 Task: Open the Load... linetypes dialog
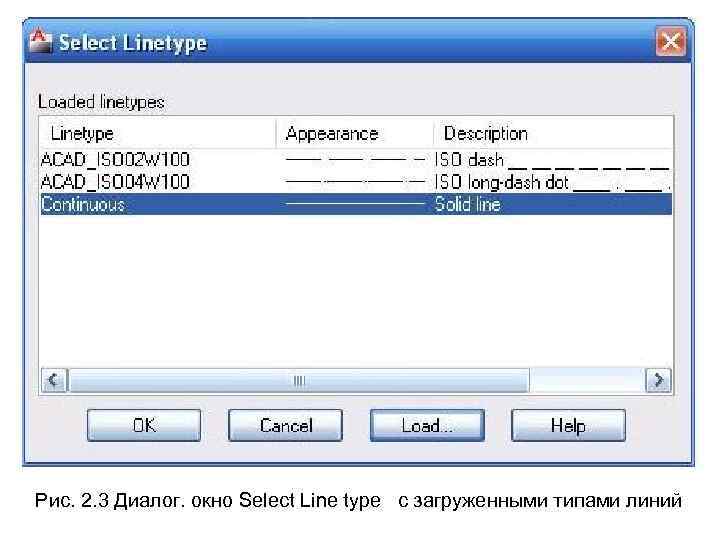coord(427,425)
